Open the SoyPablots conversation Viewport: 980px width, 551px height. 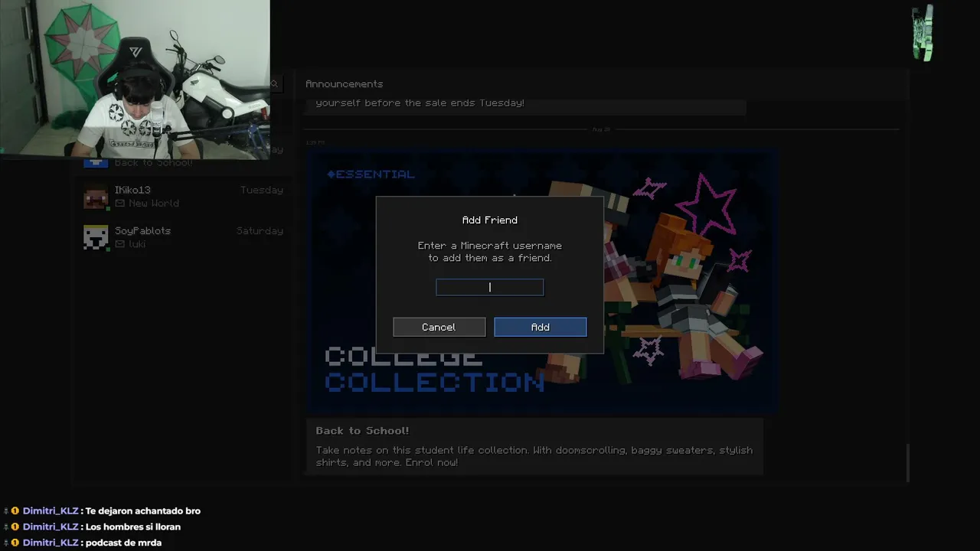(183, 237)
